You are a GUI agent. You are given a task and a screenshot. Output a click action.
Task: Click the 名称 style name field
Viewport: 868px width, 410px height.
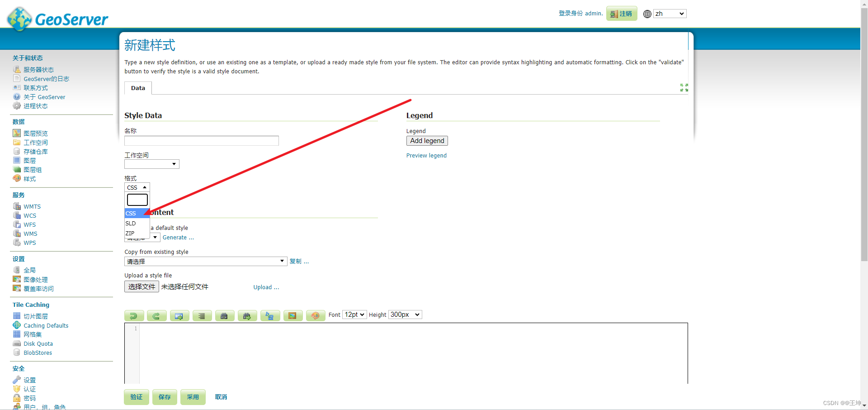pos(202,141)
